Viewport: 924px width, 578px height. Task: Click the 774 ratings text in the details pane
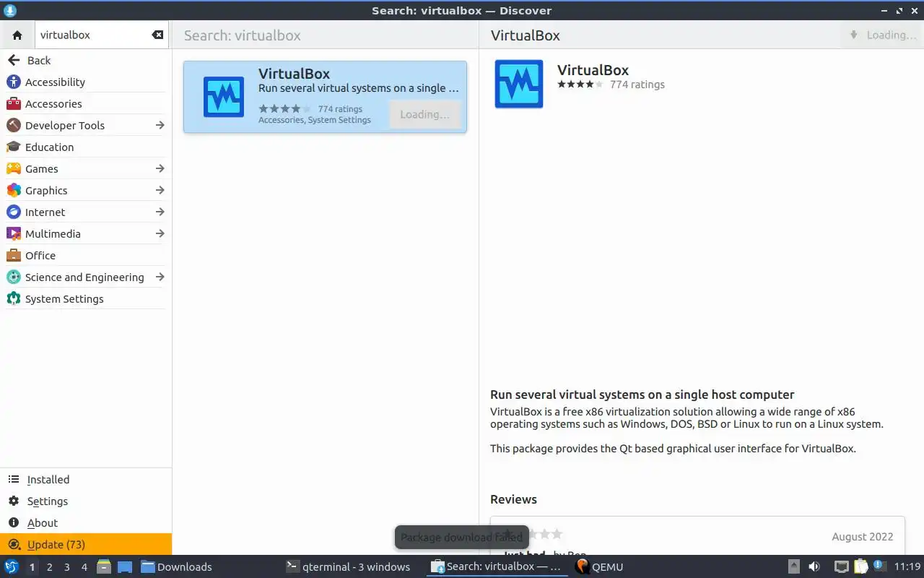(637, 85)
